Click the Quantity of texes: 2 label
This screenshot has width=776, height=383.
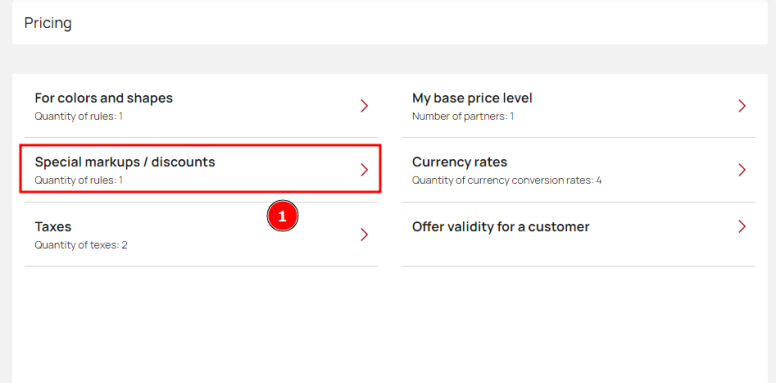81,245
